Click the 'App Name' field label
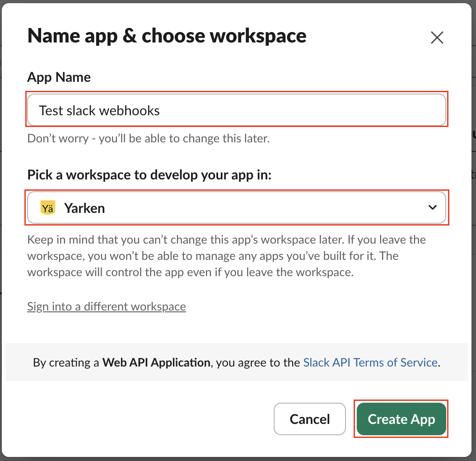 59,77
